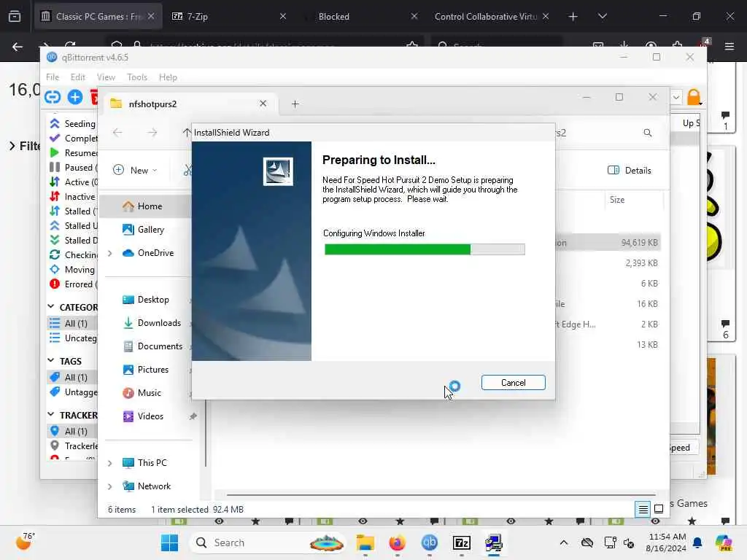This screenshot has height=560, width=747.
Task: Expand the Network node
Action: pyautogui.click(x=110, y=486)
